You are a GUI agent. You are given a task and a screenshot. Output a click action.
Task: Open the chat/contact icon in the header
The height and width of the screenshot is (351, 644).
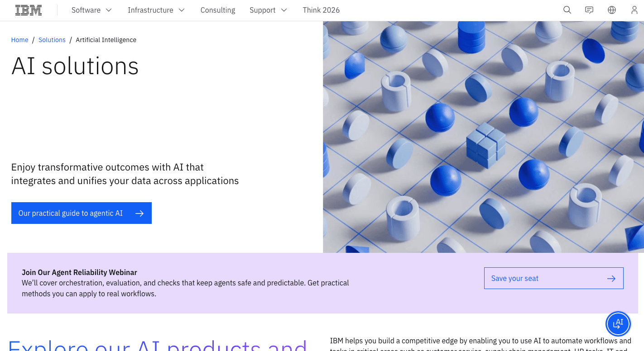(x=589, y=9)
